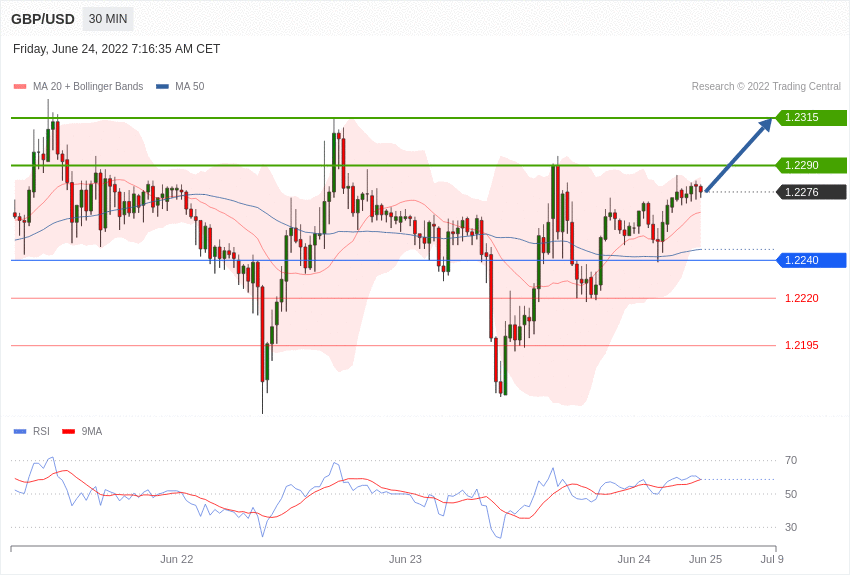Click the Jul 9 date axis label
This screenshot has height=576, width=850.
(x=772, y=559)
